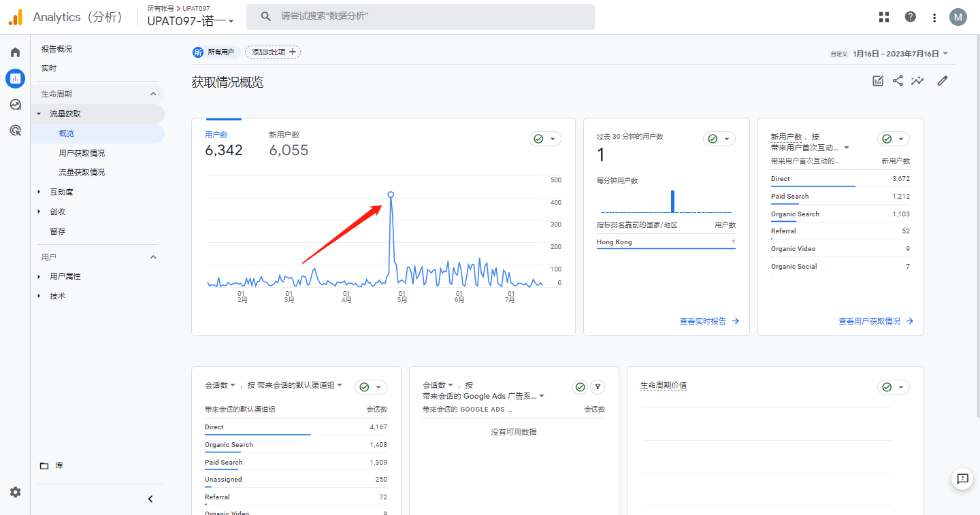Open the Insights sparkline icon

918,81
